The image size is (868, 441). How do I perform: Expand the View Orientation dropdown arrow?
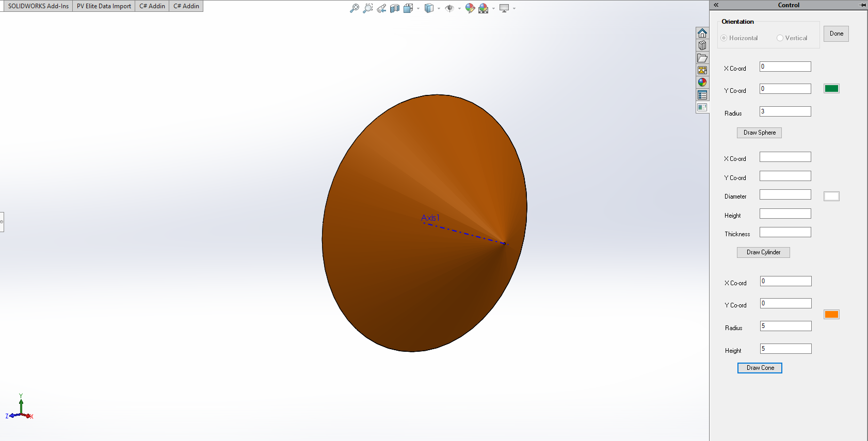tap(418, 9)
